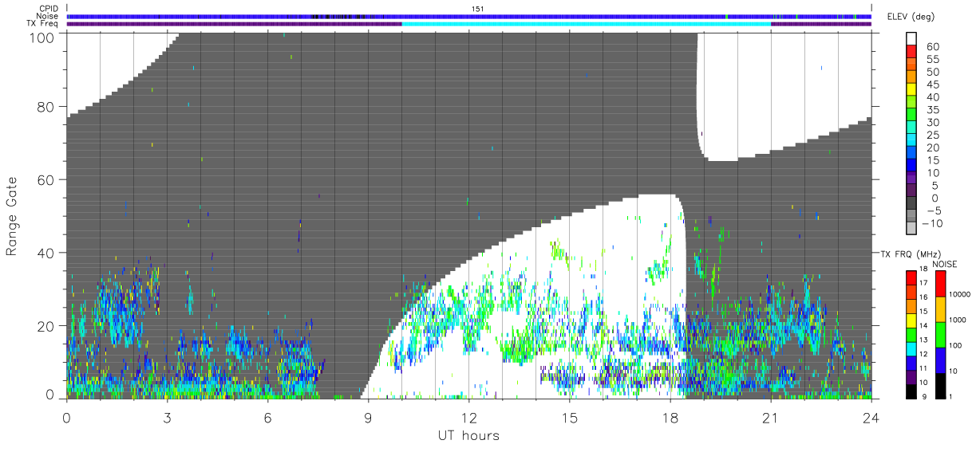Select the yellow 40–45 degree elevation swatch
The width and height of the screenshot is (980, 452).
click(911, 90)
